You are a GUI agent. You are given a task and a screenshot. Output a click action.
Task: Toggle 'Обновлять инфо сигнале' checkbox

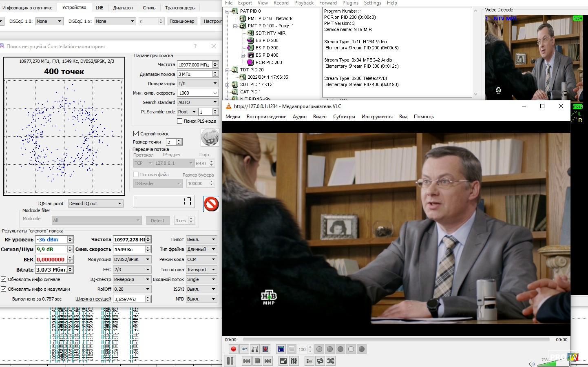click(x=4, y=279)
